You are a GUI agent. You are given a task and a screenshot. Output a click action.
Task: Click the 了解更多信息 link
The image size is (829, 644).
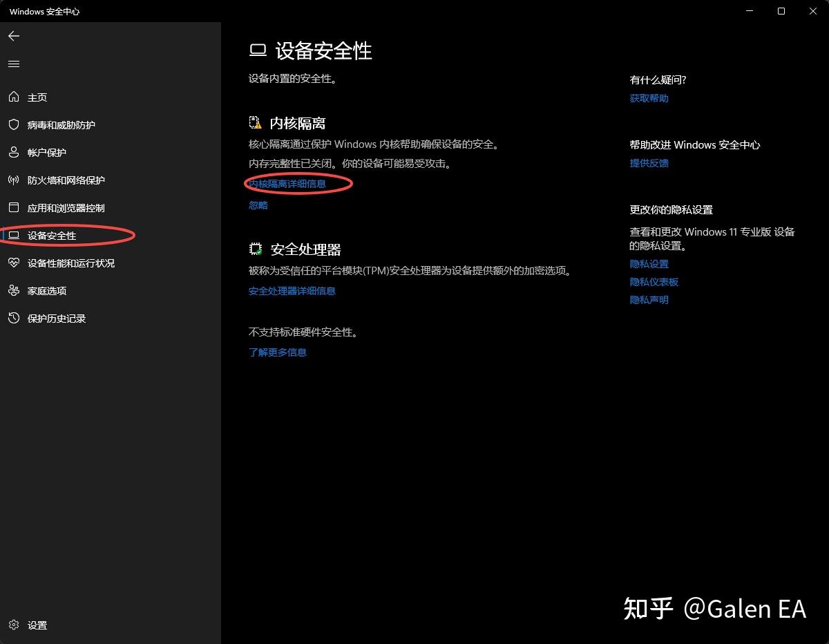278,352
